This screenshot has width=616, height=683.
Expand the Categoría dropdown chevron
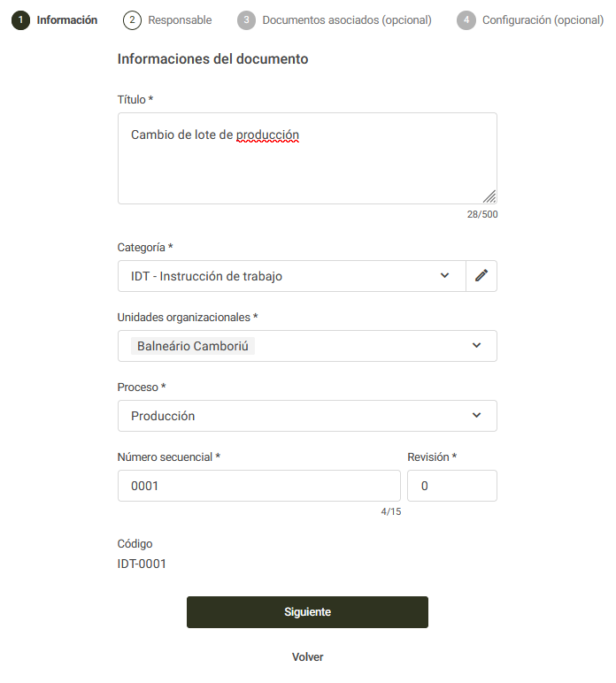tap(444, 276)
